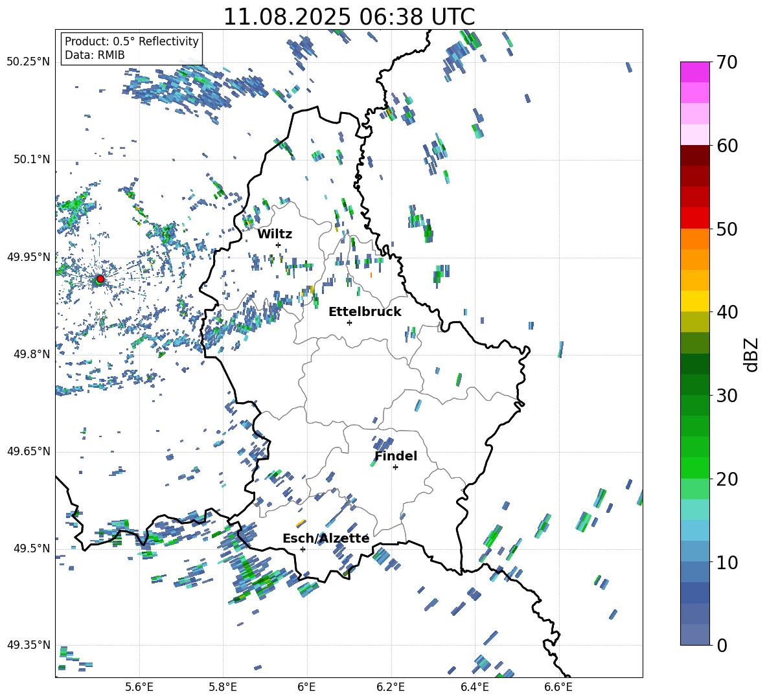Click the Findel town label
The height and width of the screenshot is (700, 767).
click(x=396, y=456)
